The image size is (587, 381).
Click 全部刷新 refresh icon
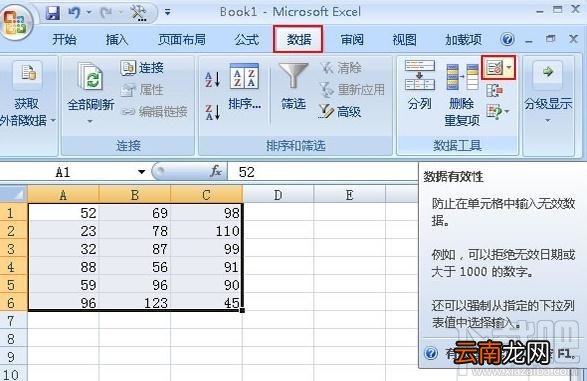click(x=90, y=77)
